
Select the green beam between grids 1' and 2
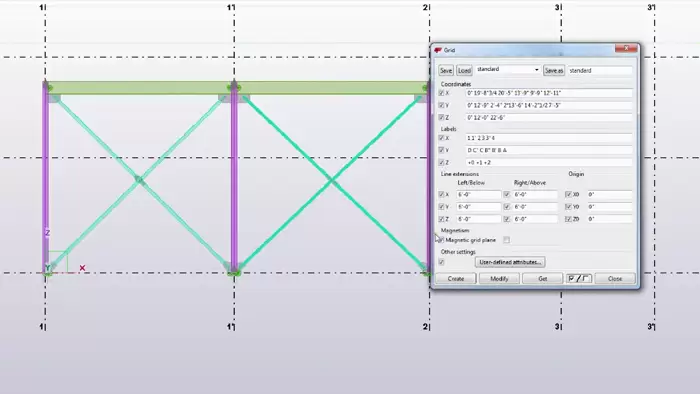point(332,87)
